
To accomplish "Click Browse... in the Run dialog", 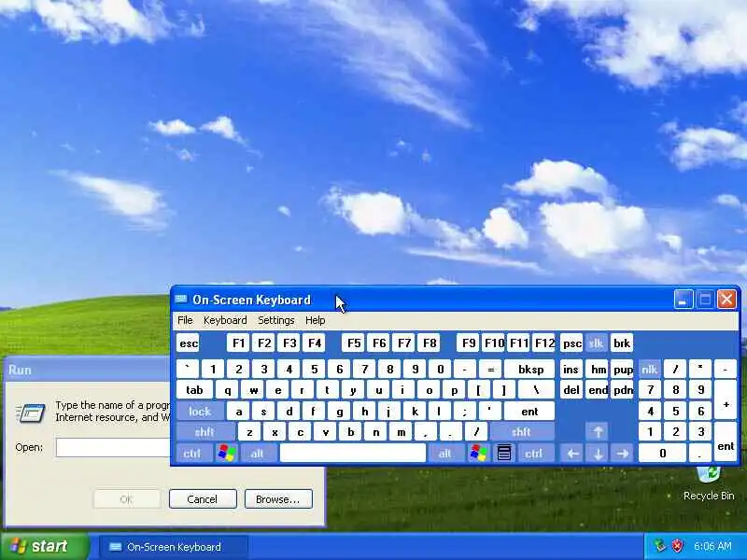I will [x=278, y=499].
